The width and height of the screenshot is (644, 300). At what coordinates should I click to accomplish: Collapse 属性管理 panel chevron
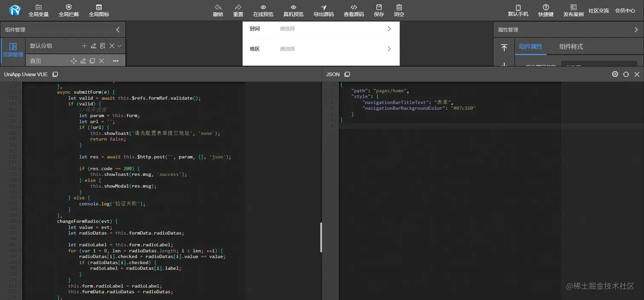point(636,30)
